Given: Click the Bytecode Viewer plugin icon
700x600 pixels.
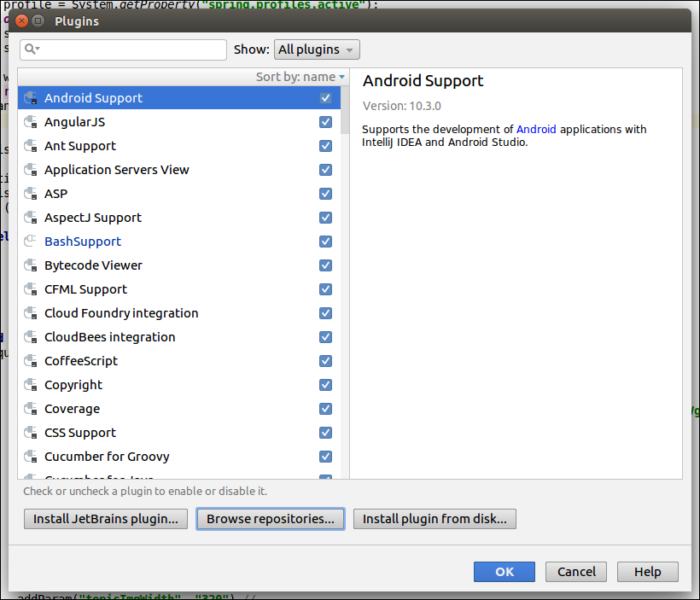Looking at the screenshot, I should coord(31,265).
